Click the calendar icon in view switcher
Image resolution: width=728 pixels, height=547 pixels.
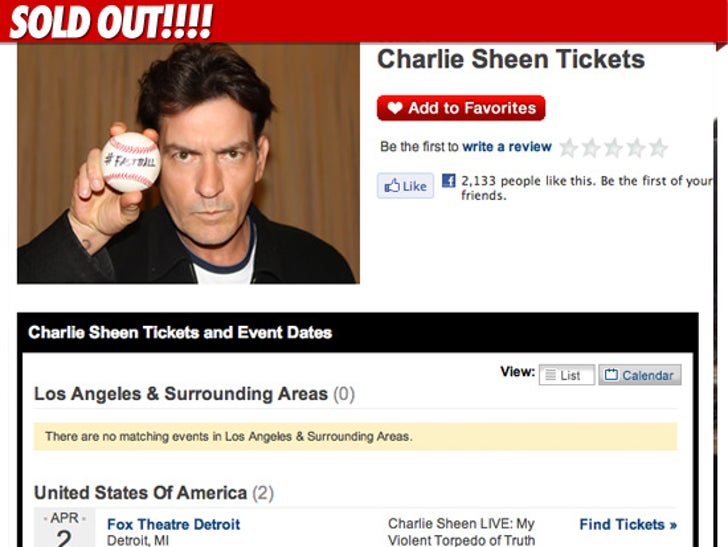pos(611,374)
